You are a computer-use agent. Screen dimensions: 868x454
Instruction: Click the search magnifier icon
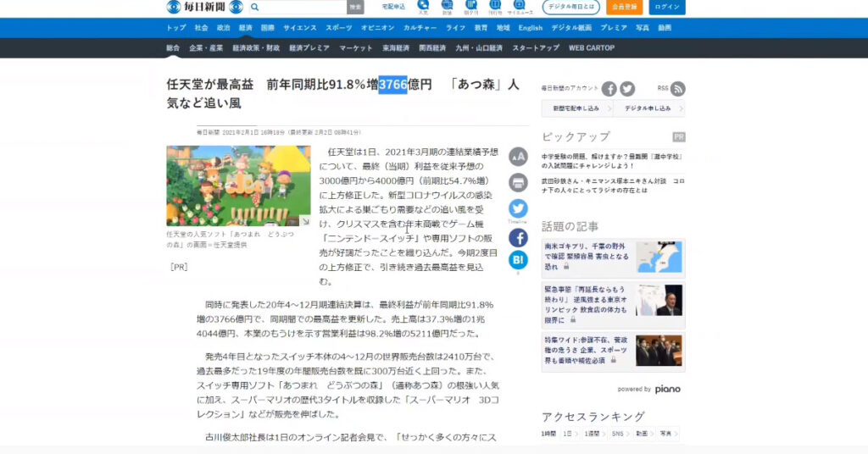coord(254,7)
